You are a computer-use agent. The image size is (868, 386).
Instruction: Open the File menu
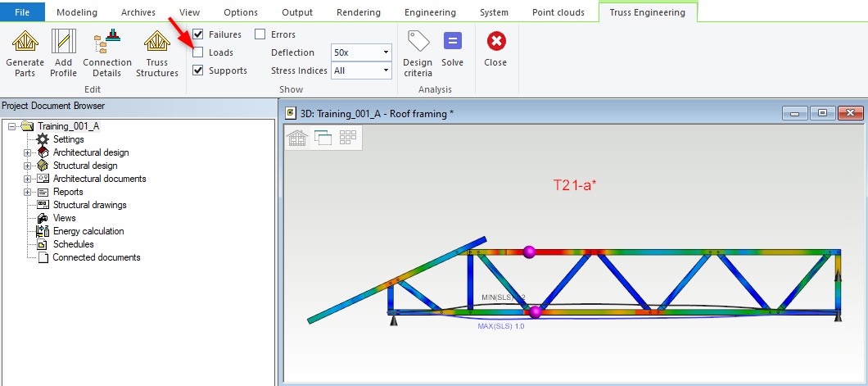click(23, 12)
